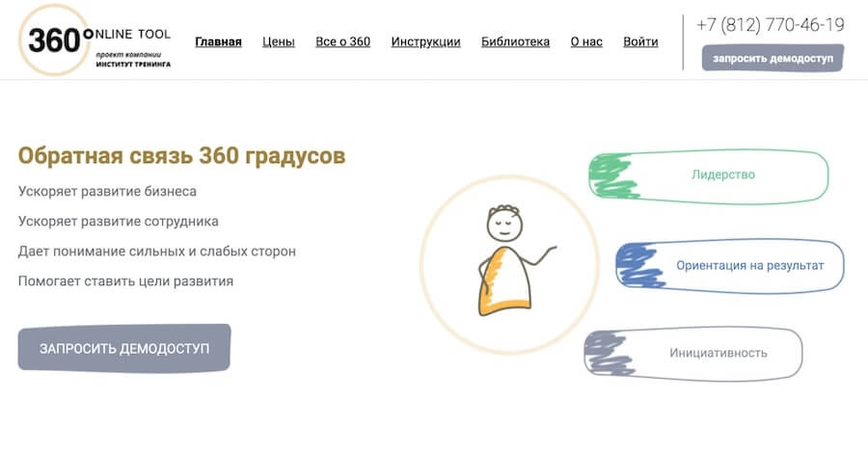Open the Инструкции section
868x454 pixels.
[425, 41]
